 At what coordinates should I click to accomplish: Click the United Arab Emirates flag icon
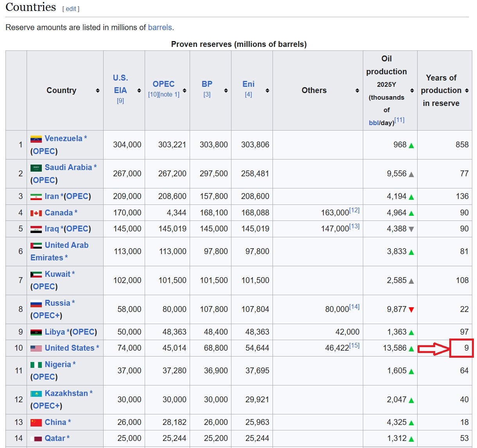click(x=36, y=246)
